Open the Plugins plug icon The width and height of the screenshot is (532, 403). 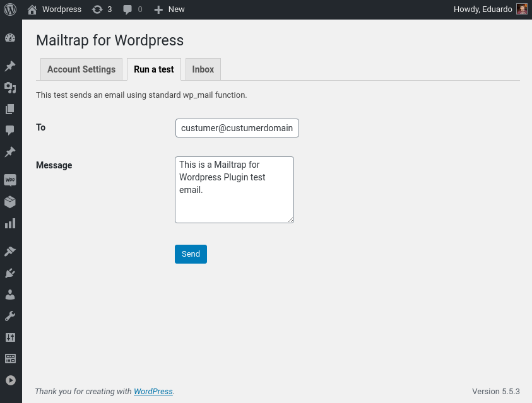10,273
